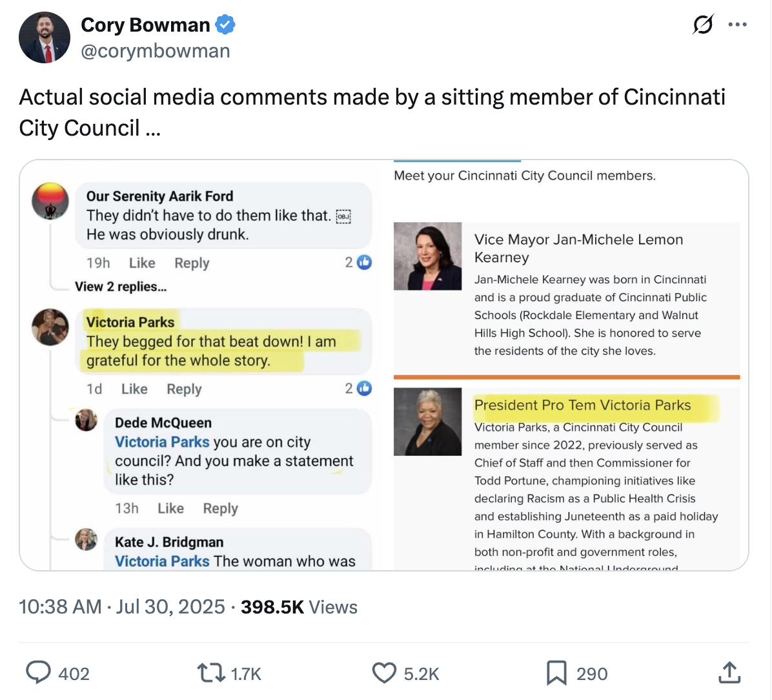Open Cory Bowman's profile picture
The width and height of the screenshot is (772, 700).
click(x=45, y=37)
